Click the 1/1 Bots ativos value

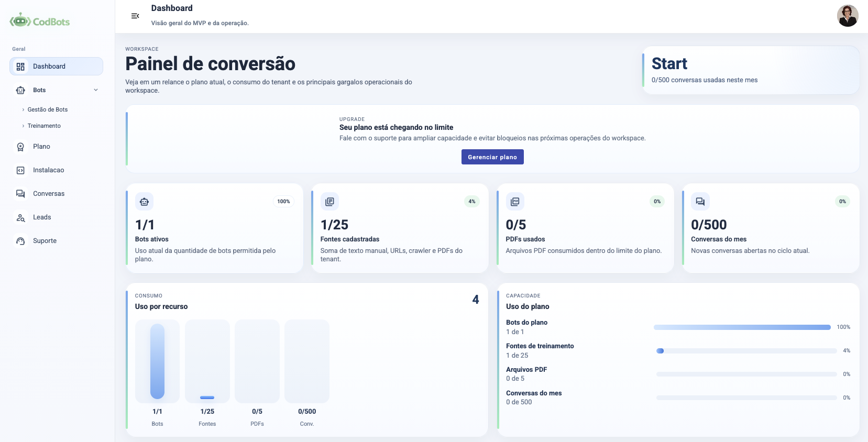click(x=145, y=225)
